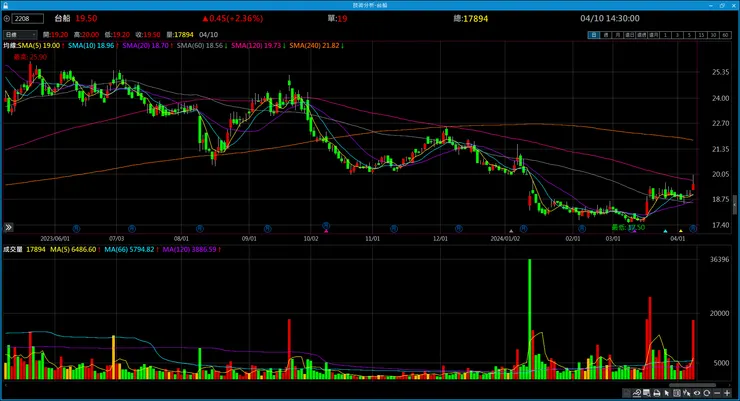Click the blue month marker right of 2024/01/02

tap(523, 229)
